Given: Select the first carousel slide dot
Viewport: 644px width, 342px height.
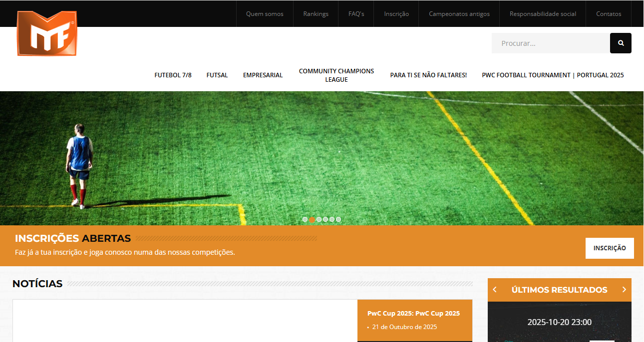Looking at the screenshot, I should (x=305, y=219).
